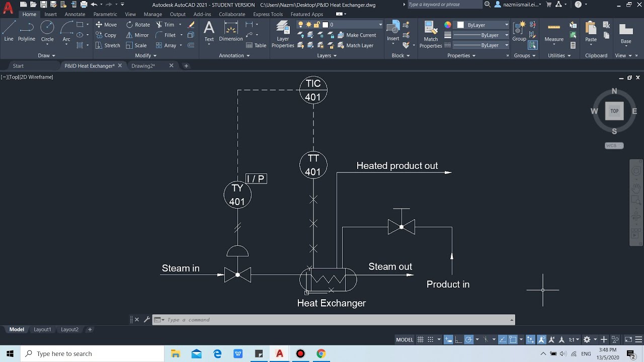Click the MODEL space button in status bar
The image size is (644, 362).
(x=405, y=339)
